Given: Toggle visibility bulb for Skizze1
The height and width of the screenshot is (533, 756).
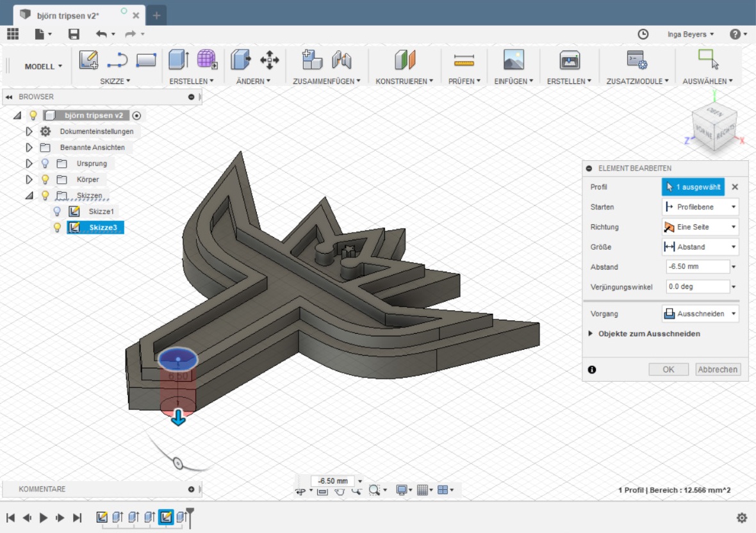Looking at the screenshot, I should (x=56, y=211).
